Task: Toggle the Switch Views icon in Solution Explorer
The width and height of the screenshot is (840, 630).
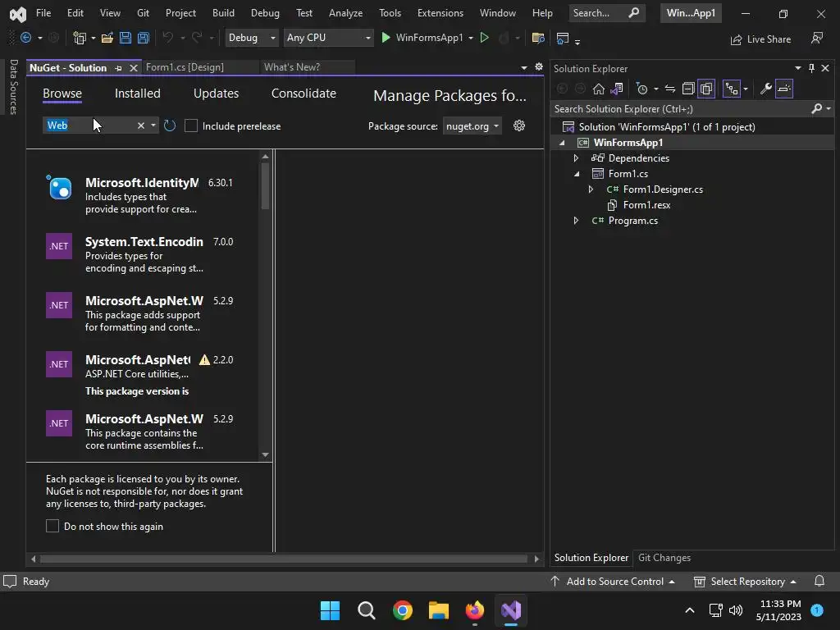Action: coord(616,89)
